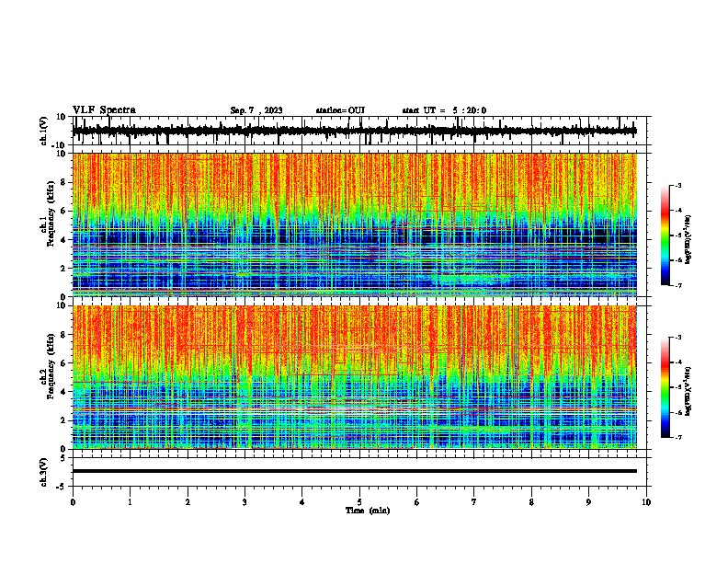Click inside the ch.1 spectrogram panel
This screenshot has height=563, width=728.
click(x=355, y=224)
